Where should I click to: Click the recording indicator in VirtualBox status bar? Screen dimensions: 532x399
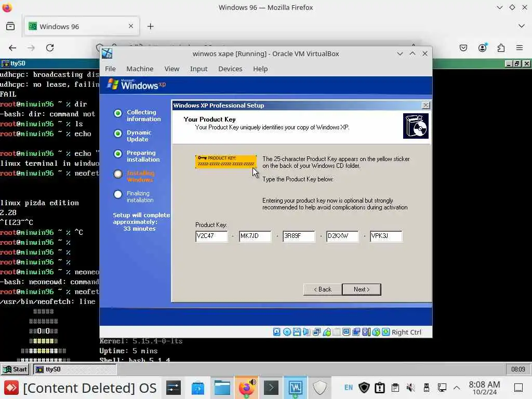[x=356, y=332]
